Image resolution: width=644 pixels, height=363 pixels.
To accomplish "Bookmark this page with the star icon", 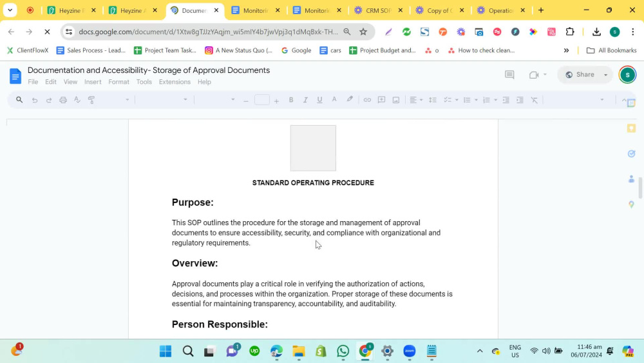I will click(x=363, y=32).
